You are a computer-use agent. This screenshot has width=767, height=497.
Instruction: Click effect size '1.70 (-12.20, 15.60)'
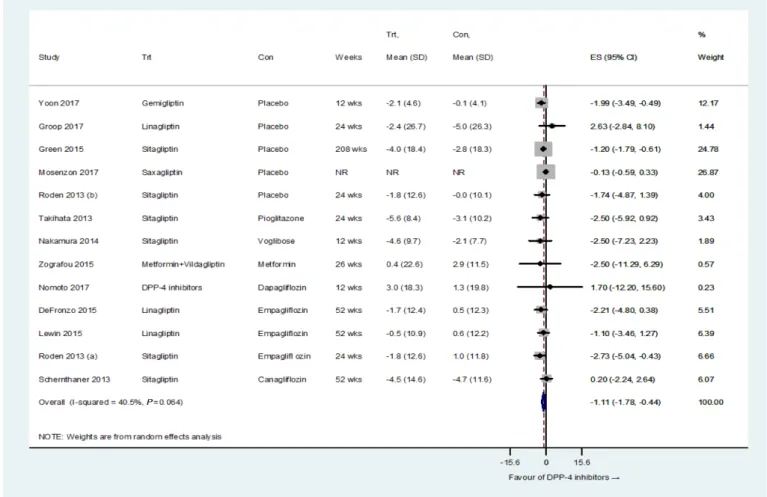pos(628,287)
